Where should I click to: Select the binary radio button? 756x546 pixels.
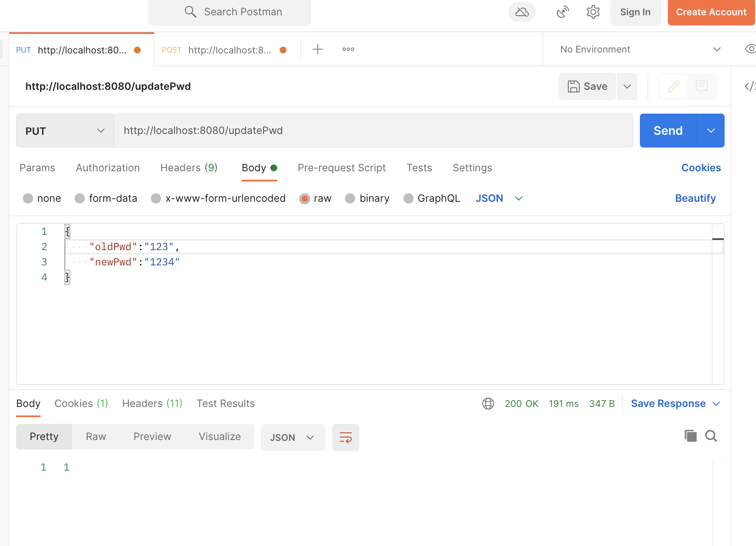tap(350, 198)
